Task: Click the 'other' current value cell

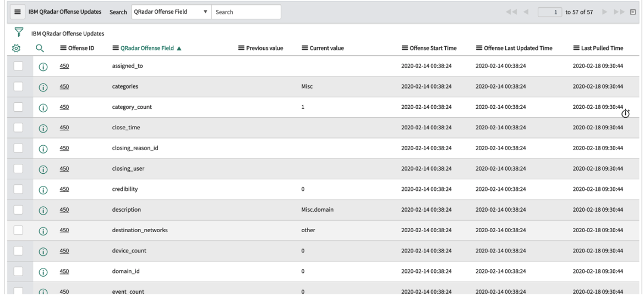Action: (x=308, y=230)
